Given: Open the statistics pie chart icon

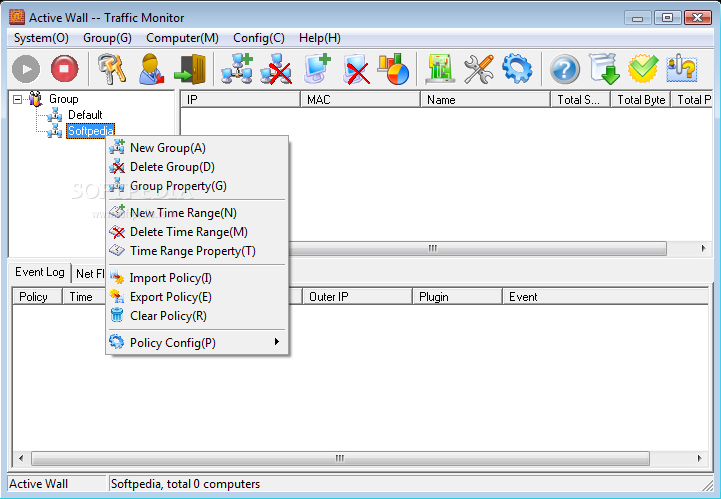Looking at the screenshot, I should pos(394,69).
